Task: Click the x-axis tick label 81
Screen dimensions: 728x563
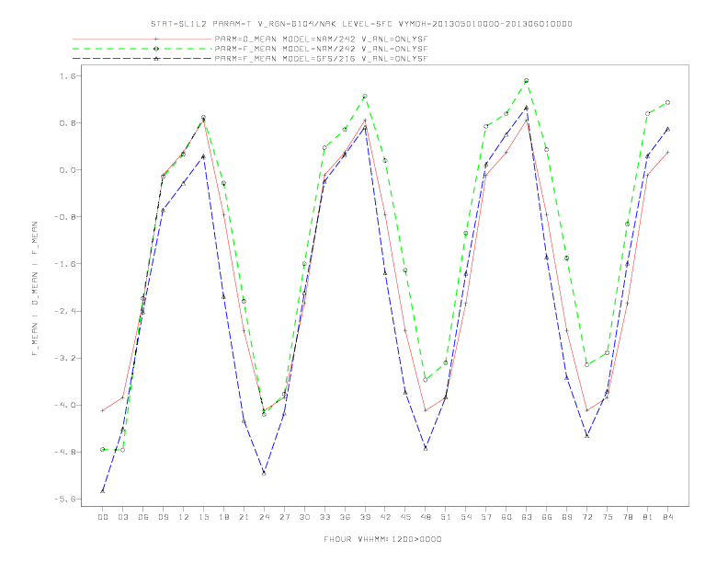Action: pos(648,517)
